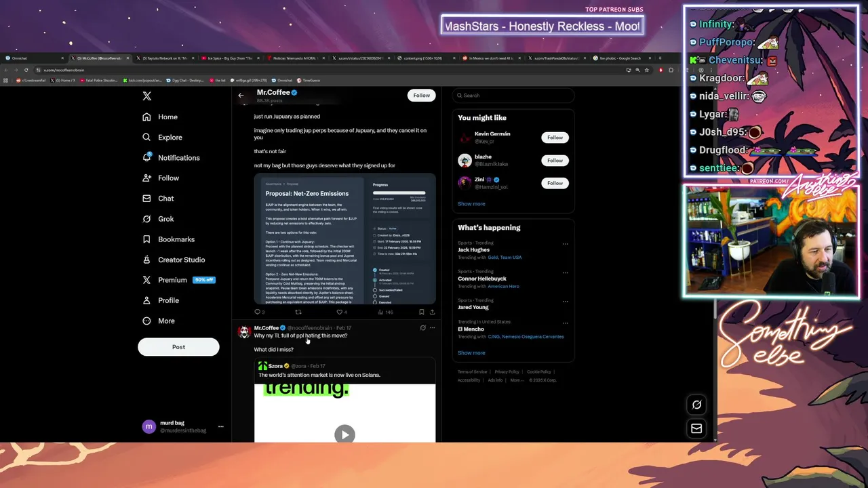Follow Mr.Coffee from profile header

click(421, 96)
